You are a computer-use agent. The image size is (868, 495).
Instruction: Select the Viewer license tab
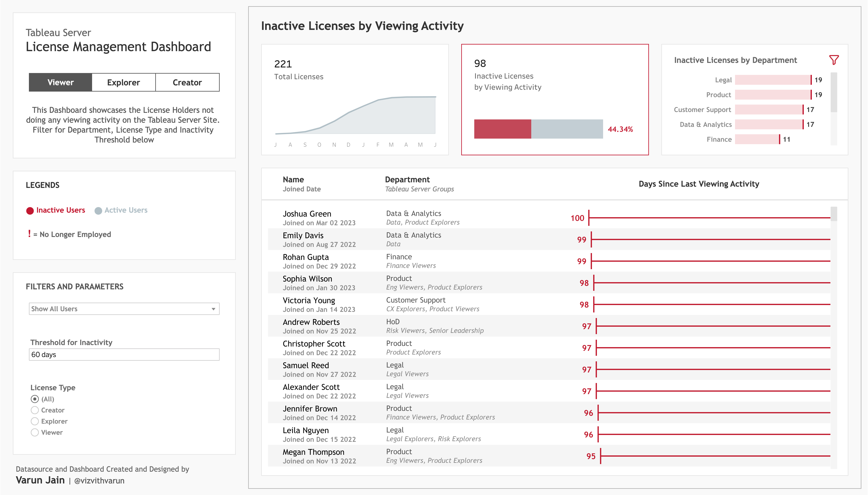point(60,82)
